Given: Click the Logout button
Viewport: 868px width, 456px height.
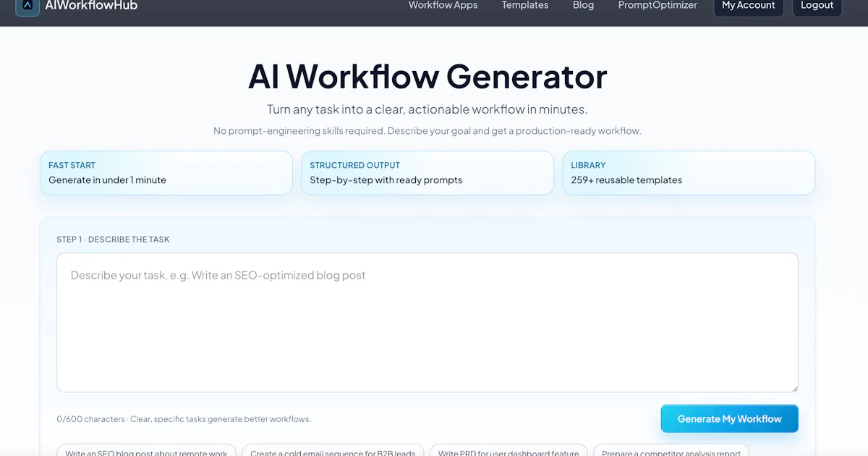Looking at the screenshot, I should click(x=817, y=7).
